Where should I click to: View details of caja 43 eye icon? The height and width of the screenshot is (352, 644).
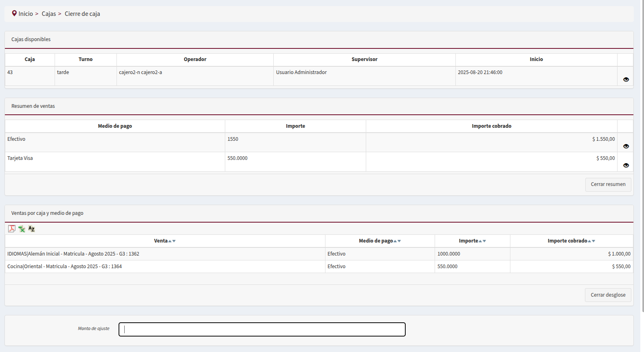click(x=626, y=79)
